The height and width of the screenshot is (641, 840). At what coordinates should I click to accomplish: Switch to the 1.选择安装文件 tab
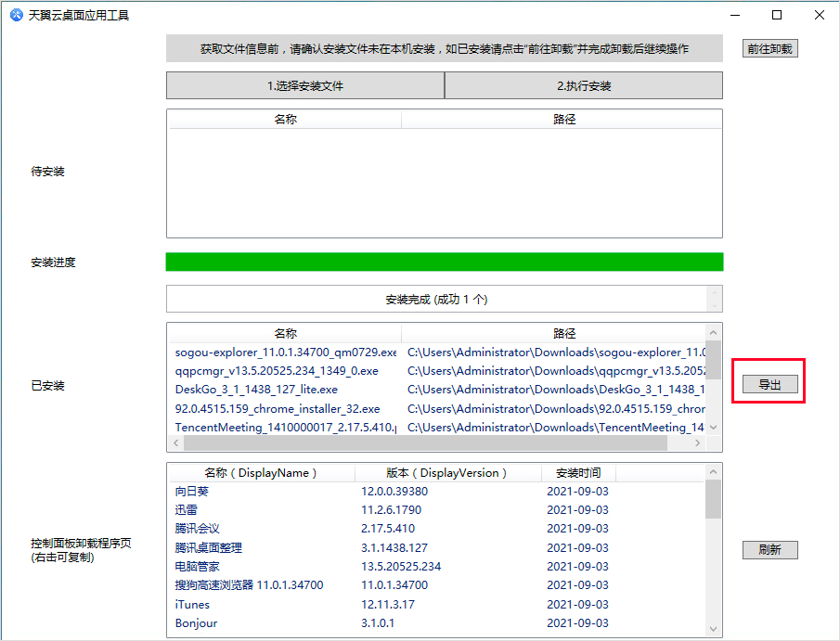coord(304,84)
